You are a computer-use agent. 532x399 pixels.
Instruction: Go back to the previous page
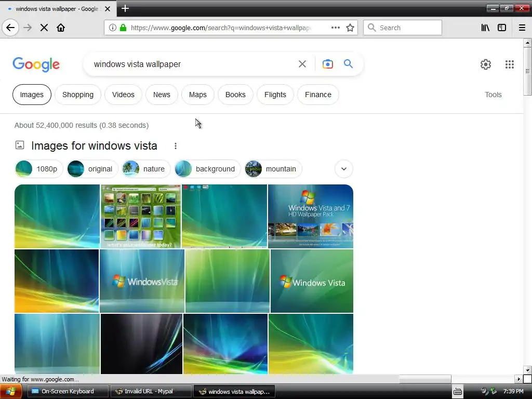click(x=10, y=28)
